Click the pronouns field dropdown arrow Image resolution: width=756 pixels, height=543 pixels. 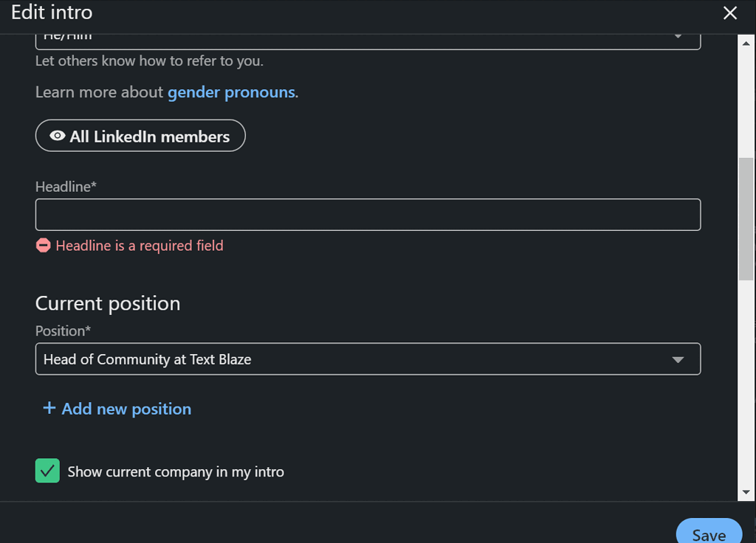point(678,37)
